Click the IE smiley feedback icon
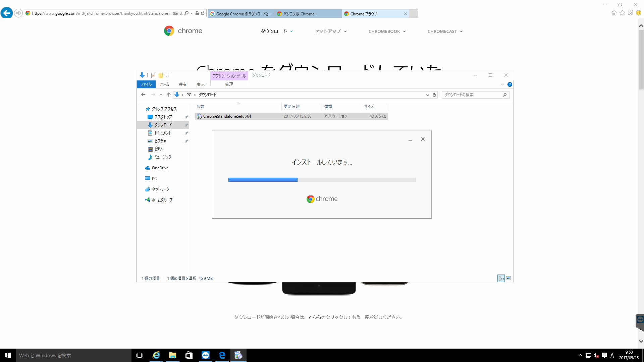The height and width of the screenshot is (362, 644). click(x=639, y=13)
